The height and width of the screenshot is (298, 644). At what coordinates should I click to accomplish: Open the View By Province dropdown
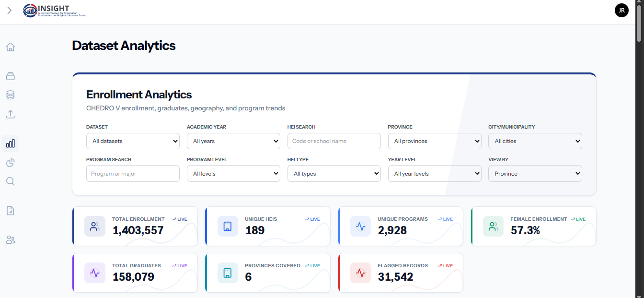pos(535,174)
